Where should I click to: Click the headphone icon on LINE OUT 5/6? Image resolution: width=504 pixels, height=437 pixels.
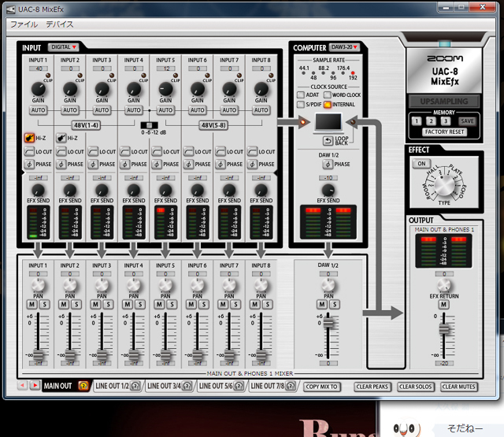[239, 386]
